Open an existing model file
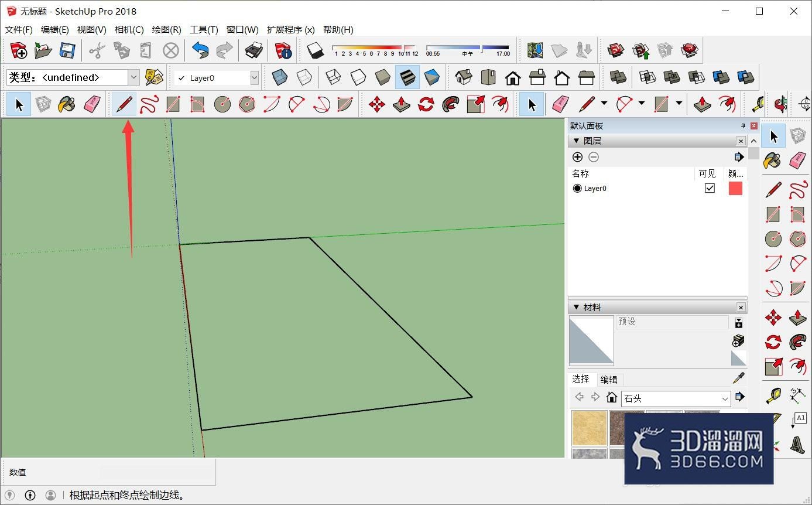 (43, 50)
